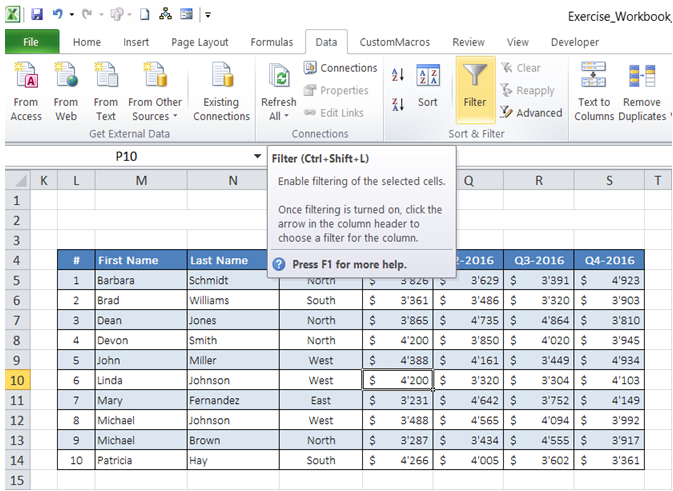
Task: Click the Sort Z to A icon
Action: pyautogui.click(x=397, y=104)
